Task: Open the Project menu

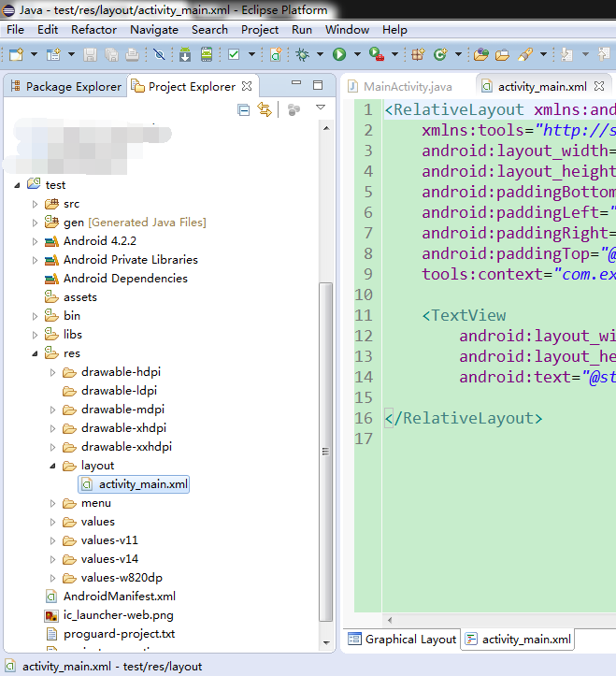Action: pos(260,30)
